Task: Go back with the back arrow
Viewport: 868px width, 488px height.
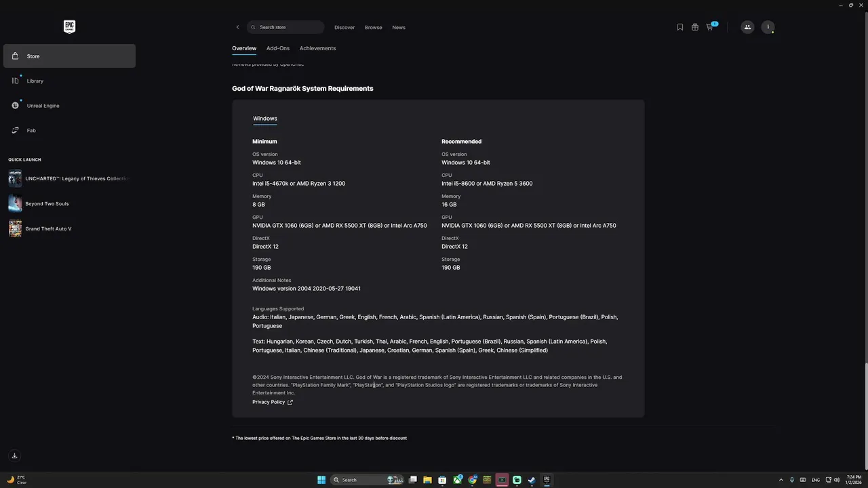Action: [x=237, y=27]
